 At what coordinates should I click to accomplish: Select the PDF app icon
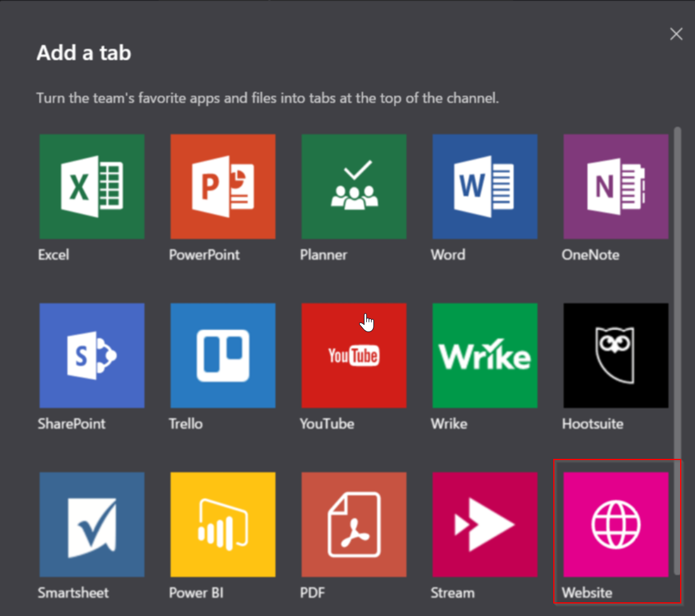pos(354,524)
